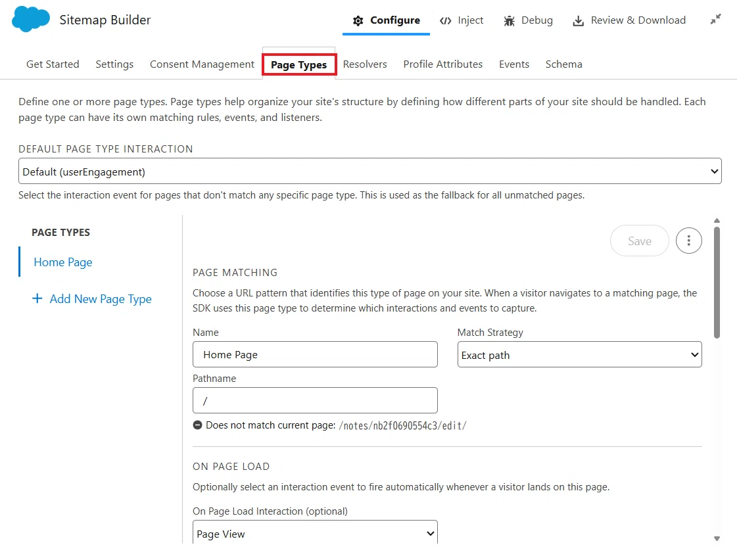Select the Page Types tab

[x=299, y=65]
